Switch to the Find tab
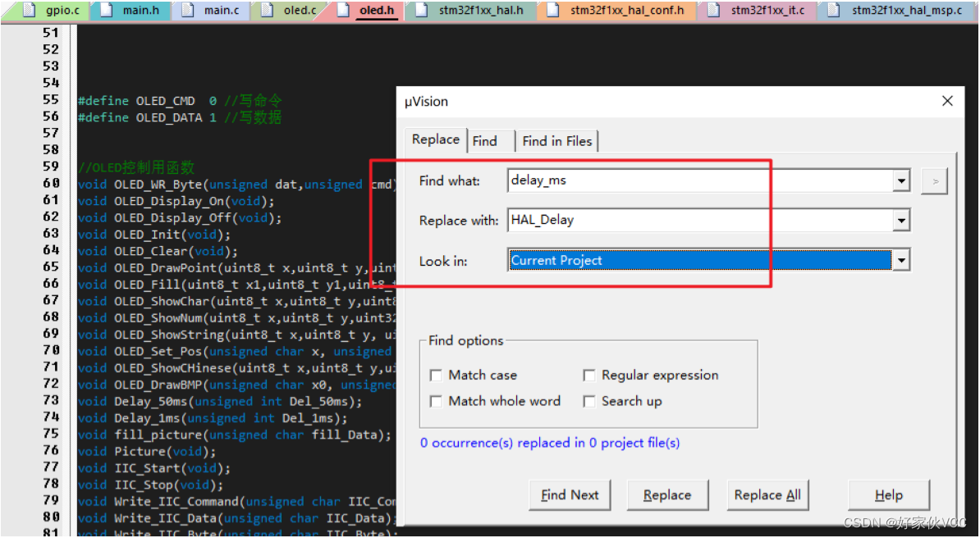Screen dimensions: 980x538 pyautogui.click(x=485, y=141)
